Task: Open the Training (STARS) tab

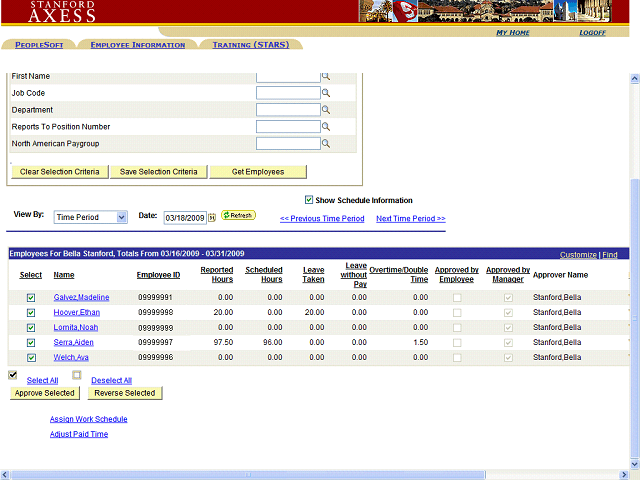Action: (250, 45)
